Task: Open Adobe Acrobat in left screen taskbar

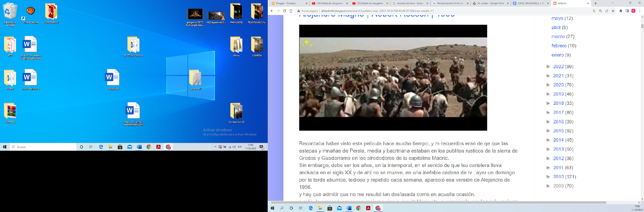Action: 159,147
